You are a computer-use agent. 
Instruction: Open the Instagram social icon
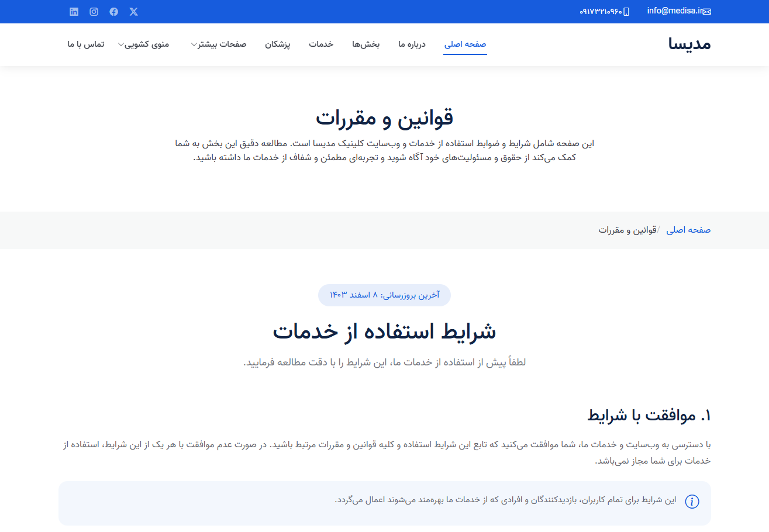click(x=94, y=11)
